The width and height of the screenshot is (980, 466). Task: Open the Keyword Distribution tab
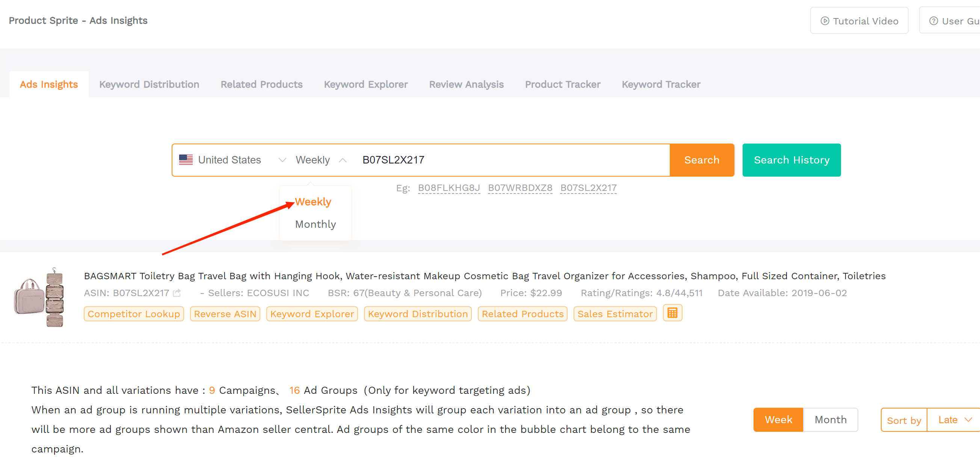[149, 84]
